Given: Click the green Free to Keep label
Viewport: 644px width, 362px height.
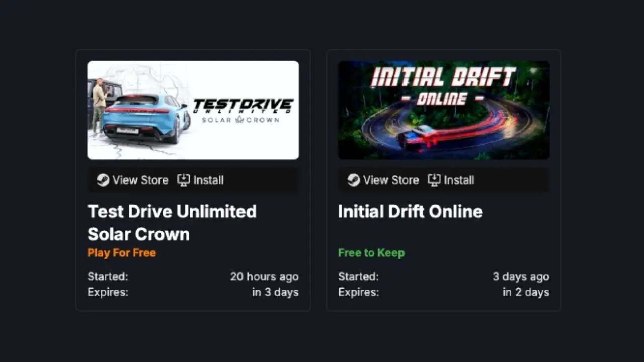Looking at the screenshot, I should coord(371,253).
